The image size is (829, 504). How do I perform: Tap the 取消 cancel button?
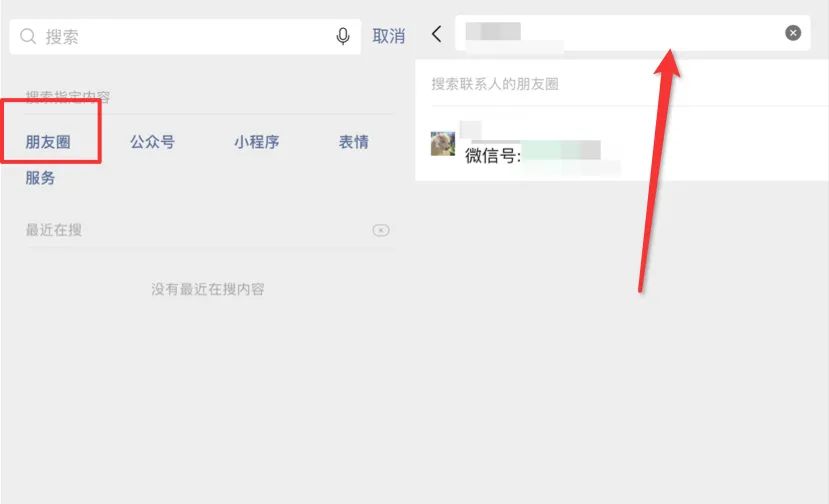(389, 36)
